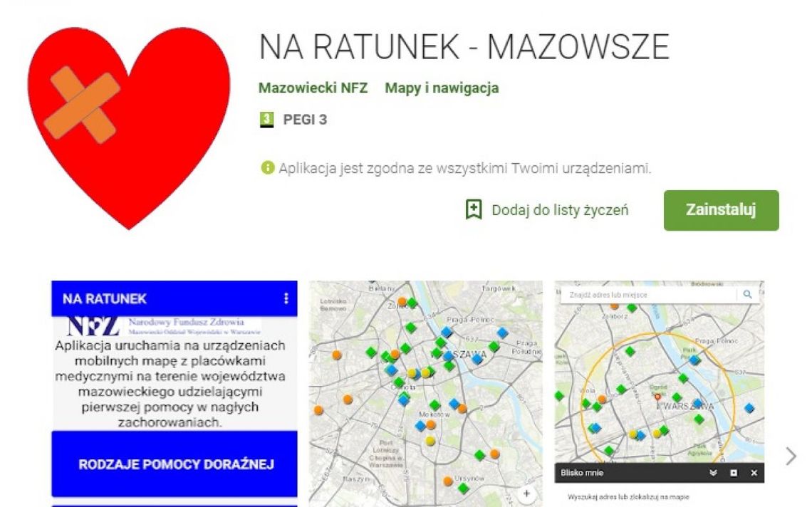Close the Blisko mnie panel with the X
The width and height of the screenshot is (812, 507).
(754, 471)
